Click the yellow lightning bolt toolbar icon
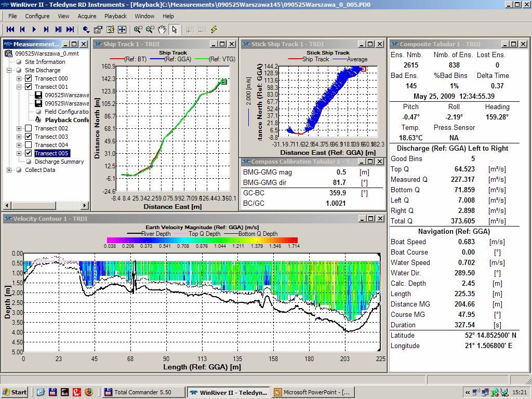Viewport: 532px width, 399px height. (x=214, y=30)
